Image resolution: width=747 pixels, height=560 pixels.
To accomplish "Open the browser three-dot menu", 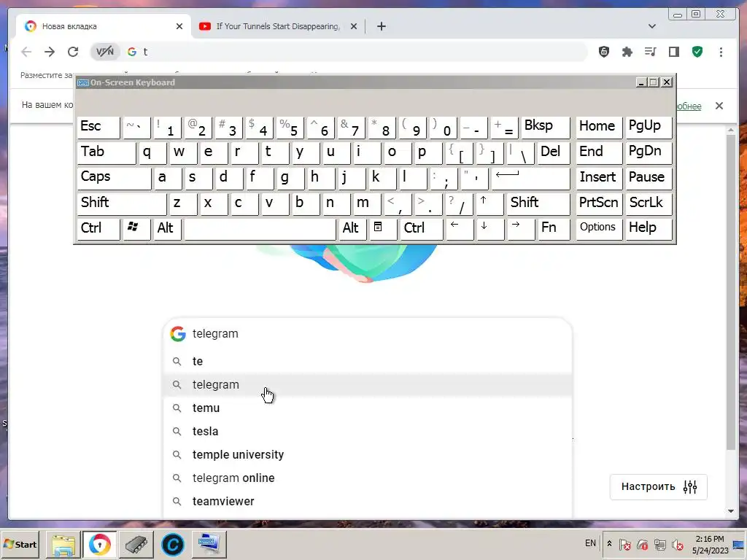I will click(721, 52).
